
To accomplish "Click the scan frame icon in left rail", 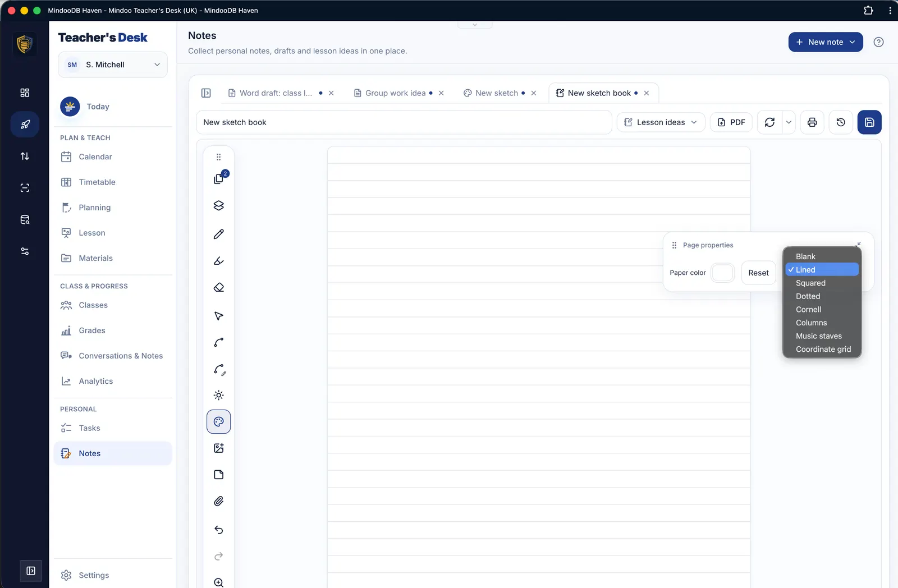I will [x=25, y=188].
